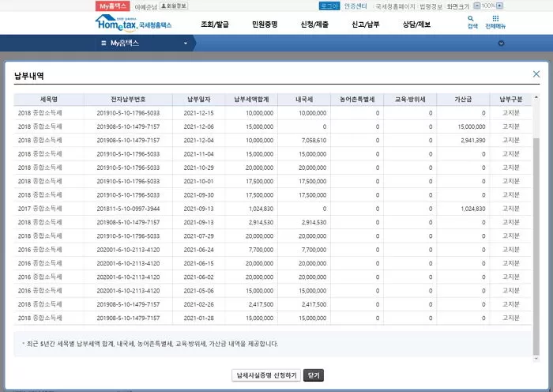
Task: Expand the My홈택스 dropdown arrow
Action: 186,43
